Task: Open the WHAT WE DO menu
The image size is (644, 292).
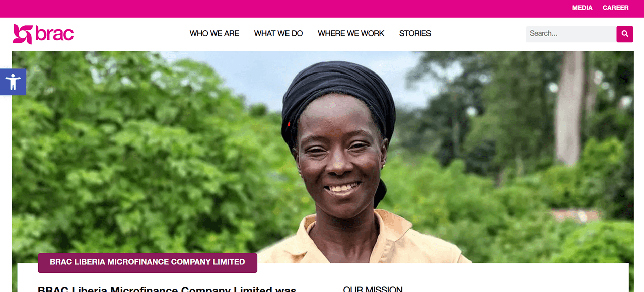Action: tap(278, 33)
